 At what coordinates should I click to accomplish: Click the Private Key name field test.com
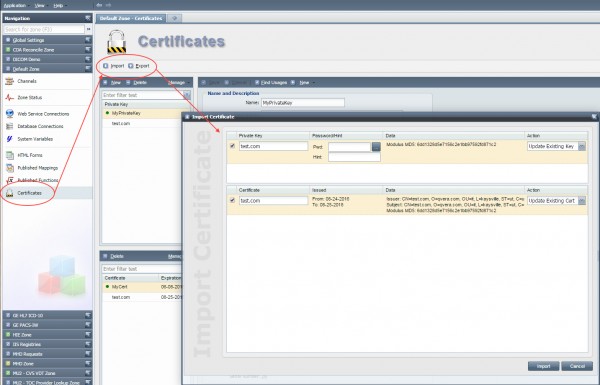273,146
